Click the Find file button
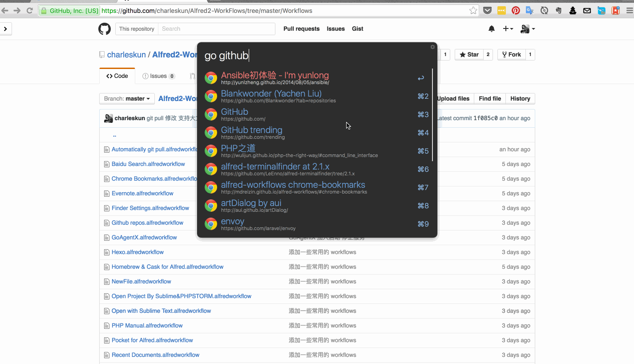 [x=490, y=99]
